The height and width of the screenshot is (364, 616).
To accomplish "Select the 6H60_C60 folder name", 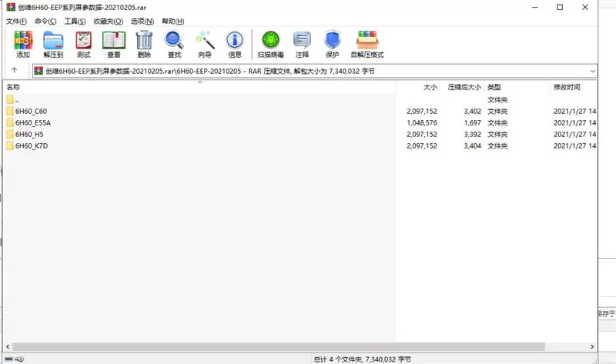I will click(31, 111).
